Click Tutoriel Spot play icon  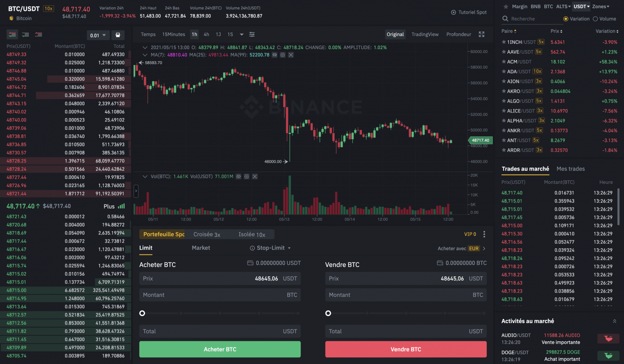coord(453,12)
